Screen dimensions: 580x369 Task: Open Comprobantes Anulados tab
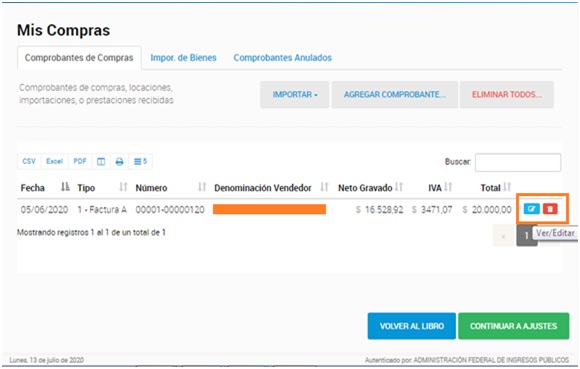283,58
